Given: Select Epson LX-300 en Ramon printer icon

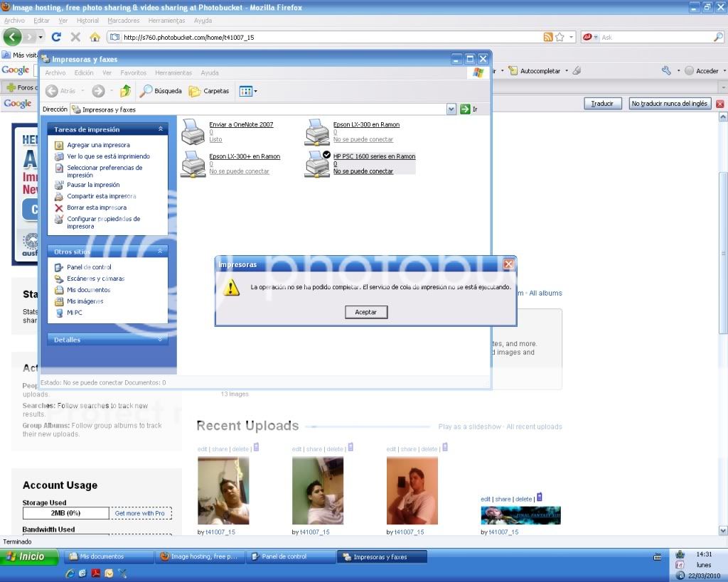Looking at the screenshot, I should click(317, 131).
